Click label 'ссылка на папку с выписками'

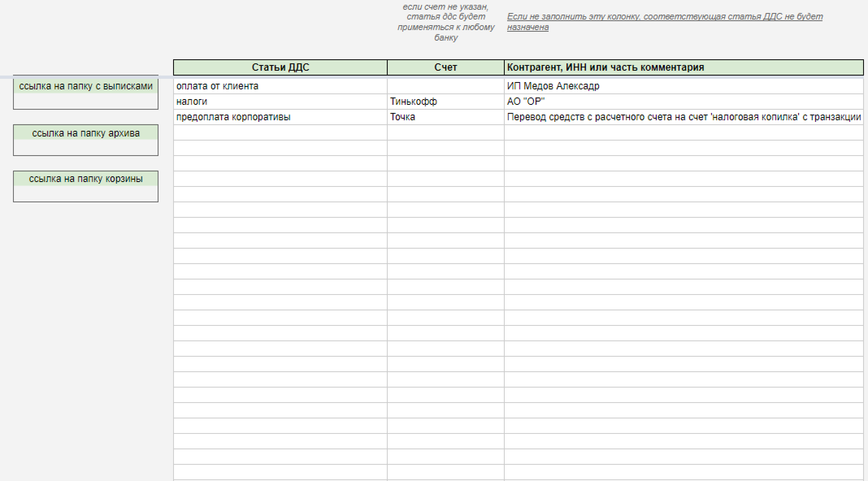pos(86,86)
